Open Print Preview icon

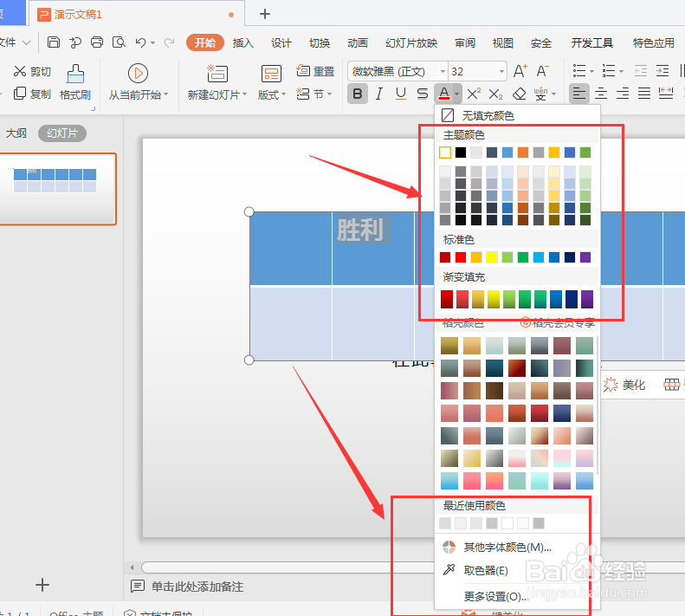[119, 42]
